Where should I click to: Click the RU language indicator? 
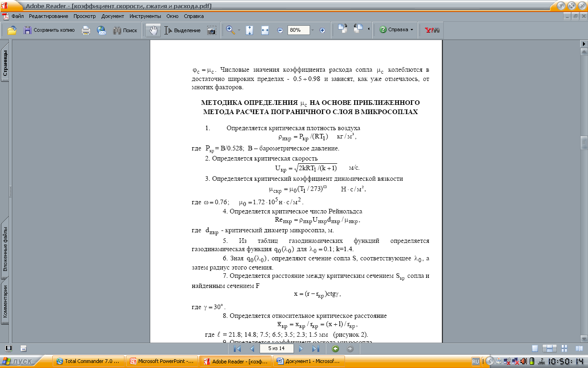(x=475, y=362)
